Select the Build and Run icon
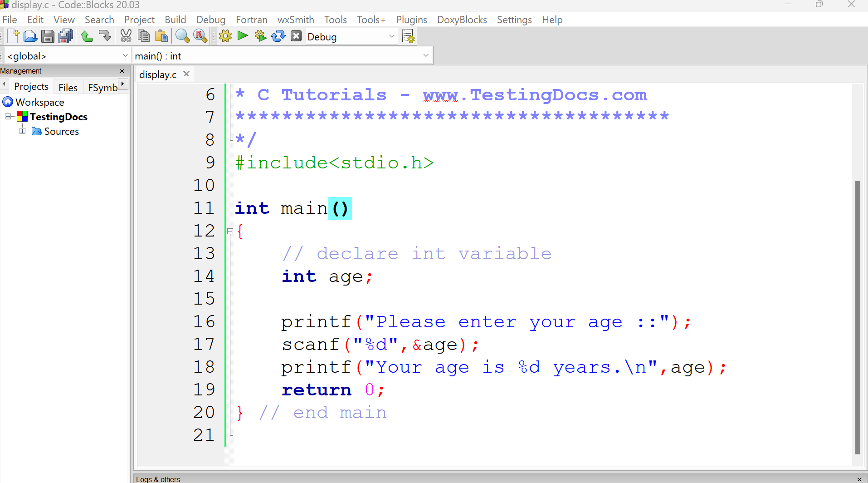 point(260,36)
